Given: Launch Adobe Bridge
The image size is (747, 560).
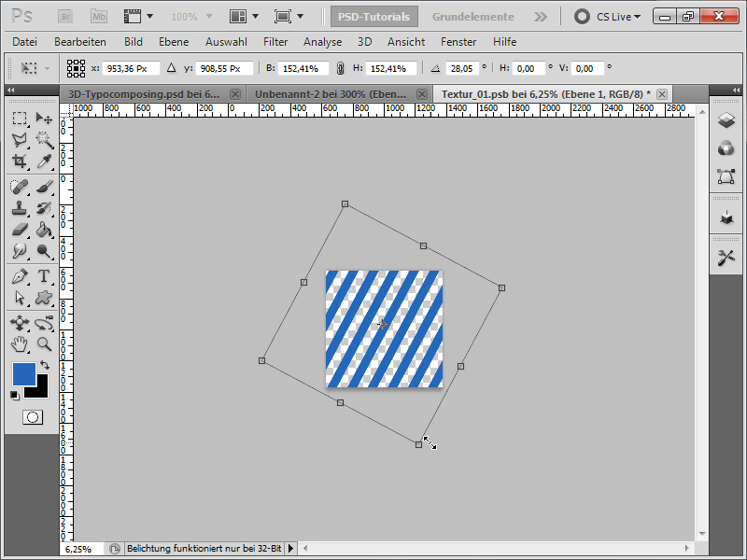Looking at the screenshot, I should click(x=65, y=17).
